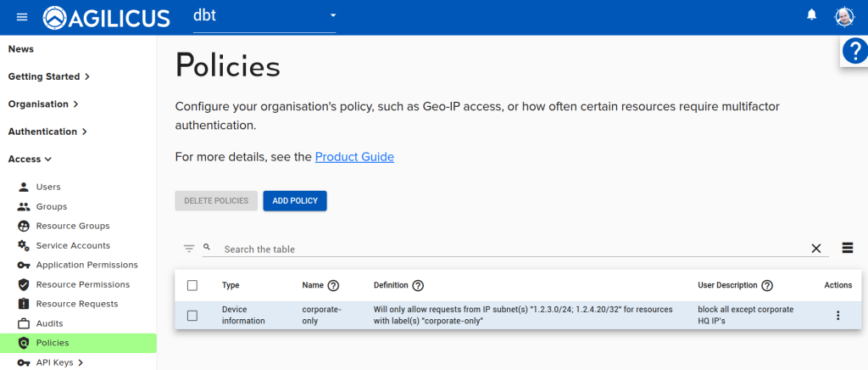The height and width of the screenshot is (370, 868).
Task: Open the Product Guide link
Action: click(x=354, y=157)
